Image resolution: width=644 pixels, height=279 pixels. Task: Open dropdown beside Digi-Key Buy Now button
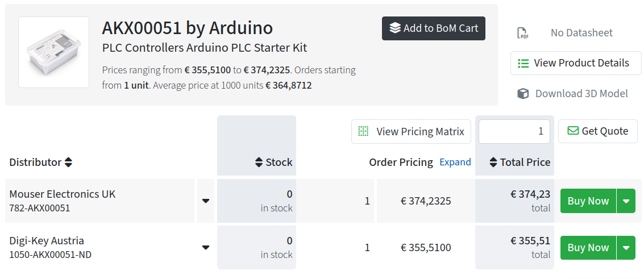coord(626,247)
